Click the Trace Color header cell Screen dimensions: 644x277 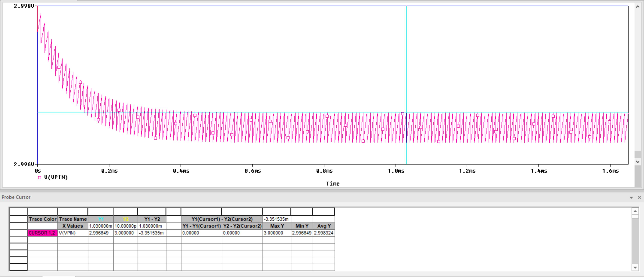(x=43, y=219)
